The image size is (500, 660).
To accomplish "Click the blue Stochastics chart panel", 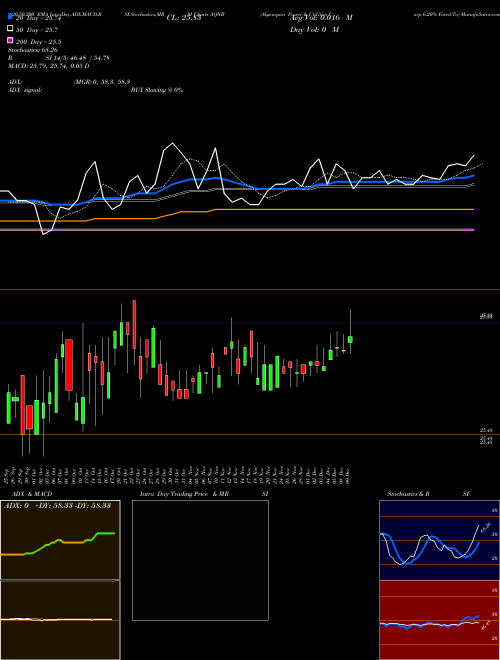I will point(439,540).
